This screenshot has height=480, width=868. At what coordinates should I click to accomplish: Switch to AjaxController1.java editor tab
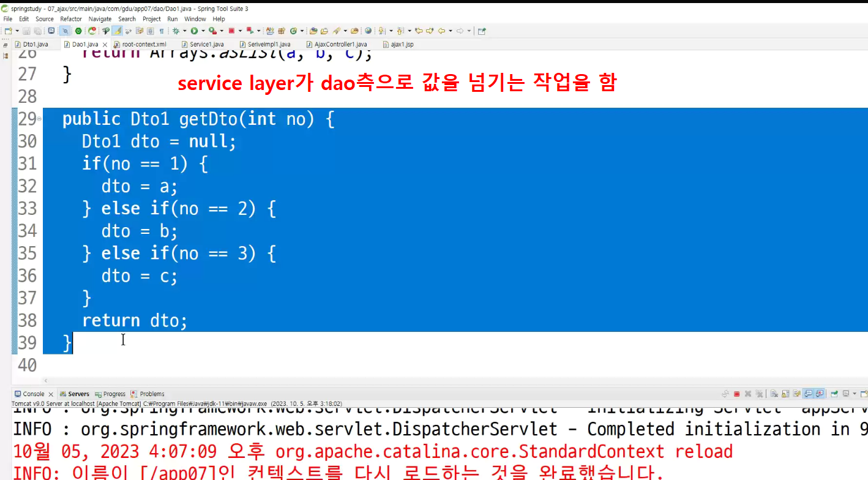(340, 44)
